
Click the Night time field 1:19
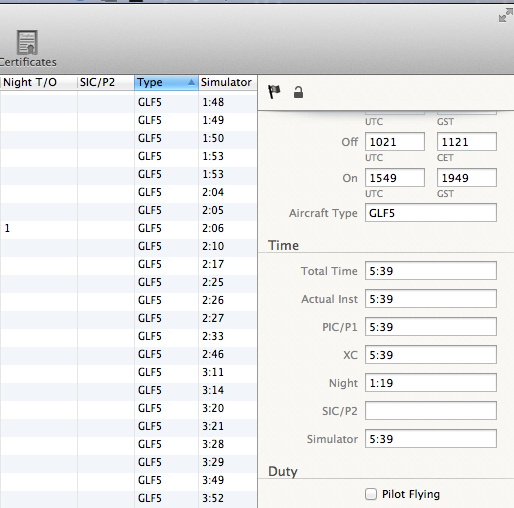(x=431, y=383)
